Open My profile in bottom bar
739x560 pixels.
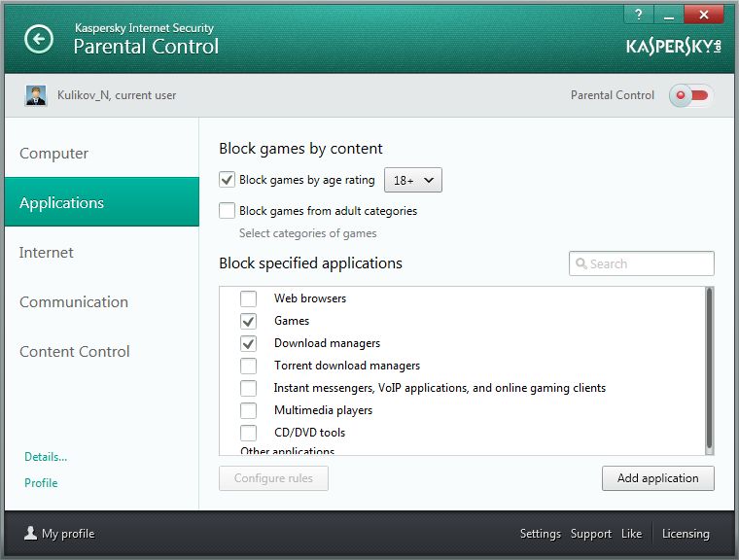(59, 534)
